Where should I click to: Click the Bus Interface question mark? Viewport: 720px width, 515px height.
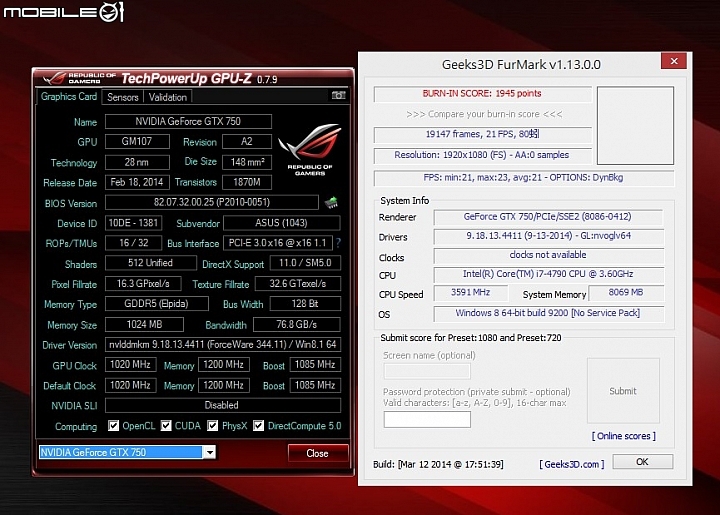(338, 243)
